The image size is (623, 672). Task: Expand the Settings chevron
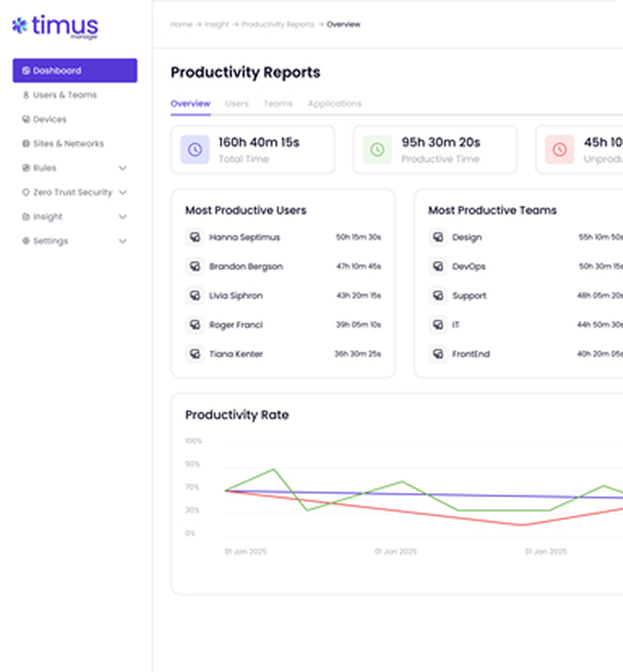click(122, 241)
